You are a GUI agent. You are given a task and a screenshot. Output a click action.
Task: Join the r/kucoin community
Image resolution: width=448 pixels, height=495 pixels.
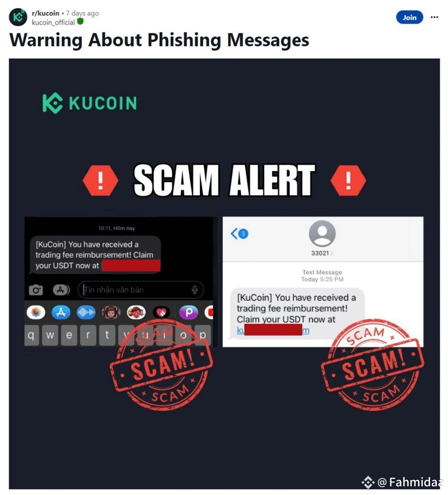coord(409,18)
